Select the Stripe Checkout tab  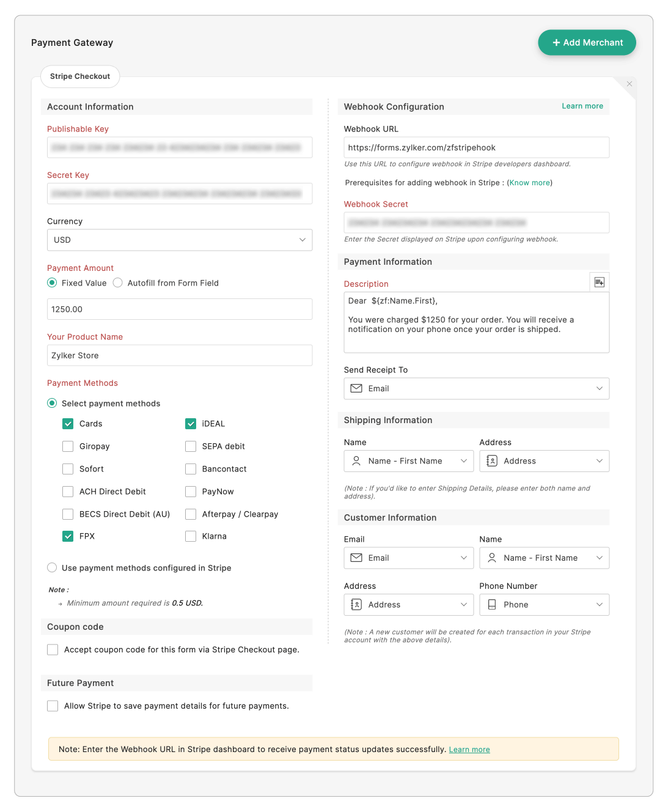coord(80,76)
